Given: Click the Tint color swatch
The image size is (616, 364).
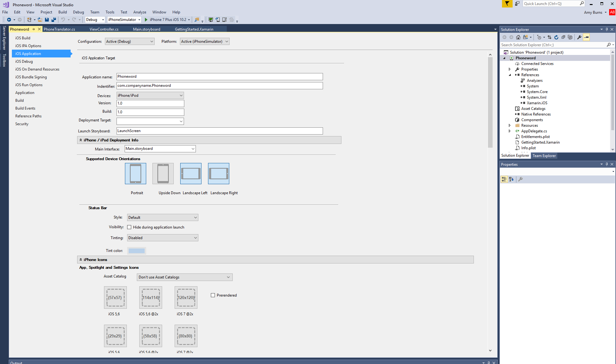Looking at the screenshot, I should click(137, 251).
